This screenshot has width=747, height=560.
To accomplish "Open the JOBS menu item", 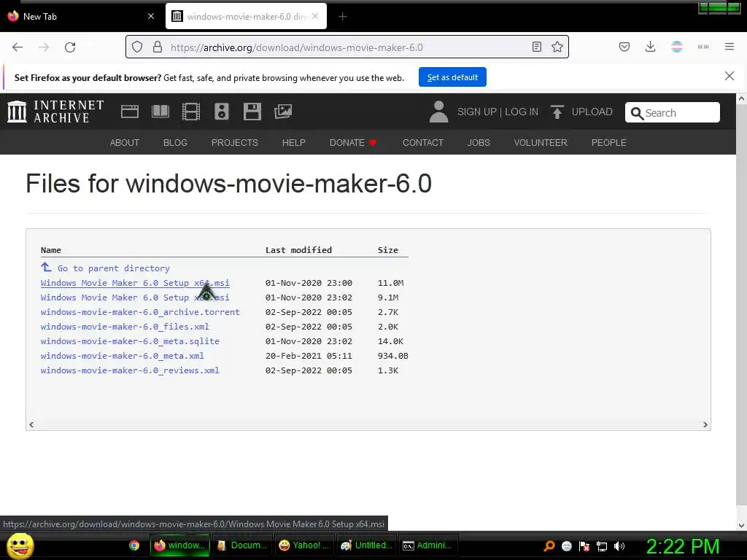I will pyautogui.click(x=479, y=142).
